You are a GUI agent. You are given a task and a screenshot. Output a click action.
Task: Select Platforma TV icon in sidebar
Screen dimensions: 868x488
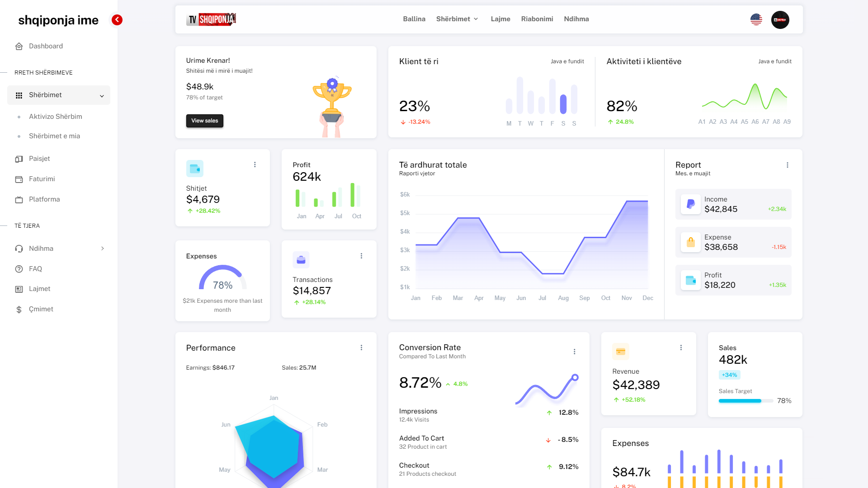click(19, 200)
